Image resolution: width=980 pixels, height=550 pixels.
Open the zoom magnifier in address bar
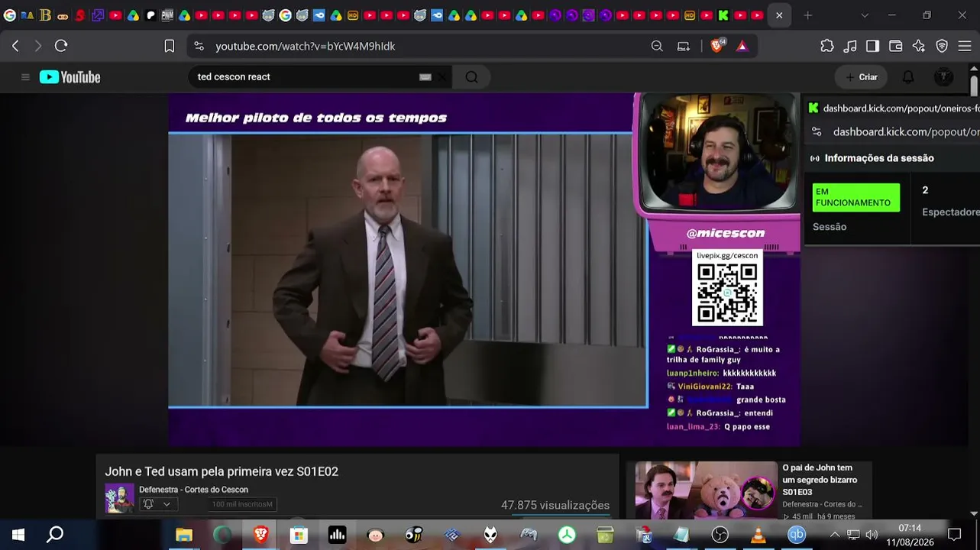[657, 46]
